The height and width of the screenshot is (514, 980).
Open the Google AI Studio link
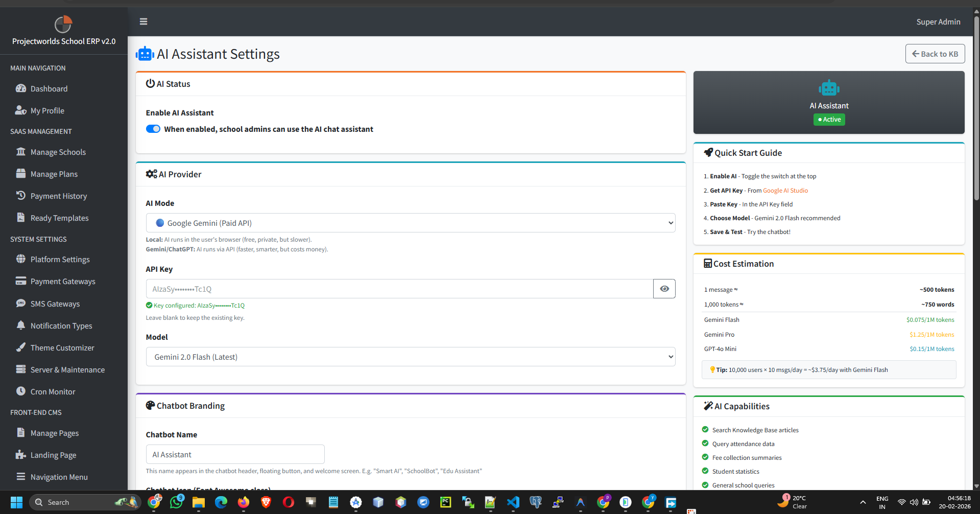pos(785,190)
